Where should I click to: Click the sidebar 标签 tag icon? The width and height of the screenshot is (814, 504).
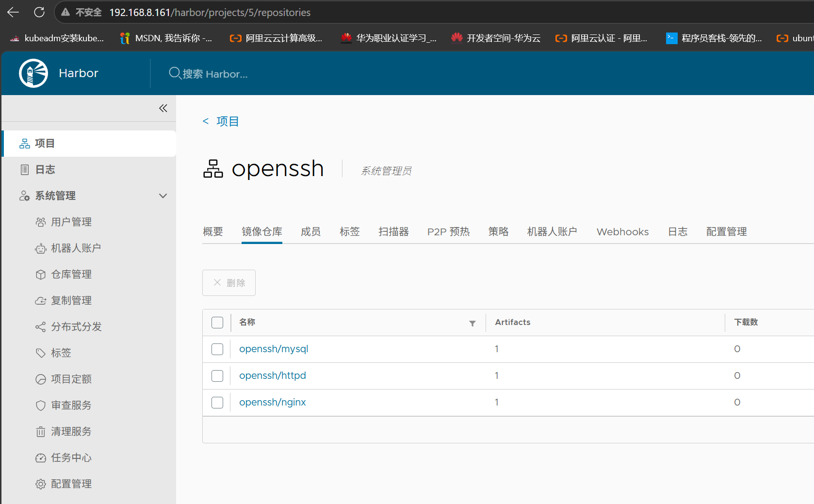point(41,353)
